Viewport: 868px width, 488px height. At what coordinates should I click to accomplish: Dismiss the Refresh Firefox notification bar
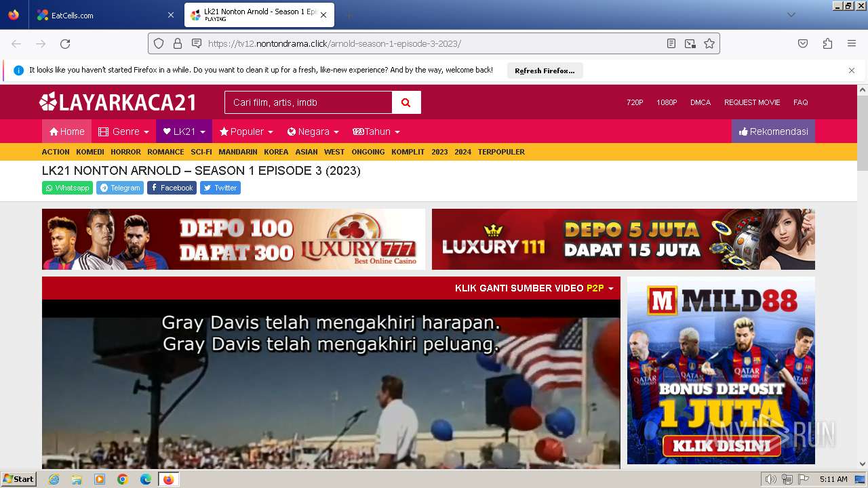(x=852, y=70)
